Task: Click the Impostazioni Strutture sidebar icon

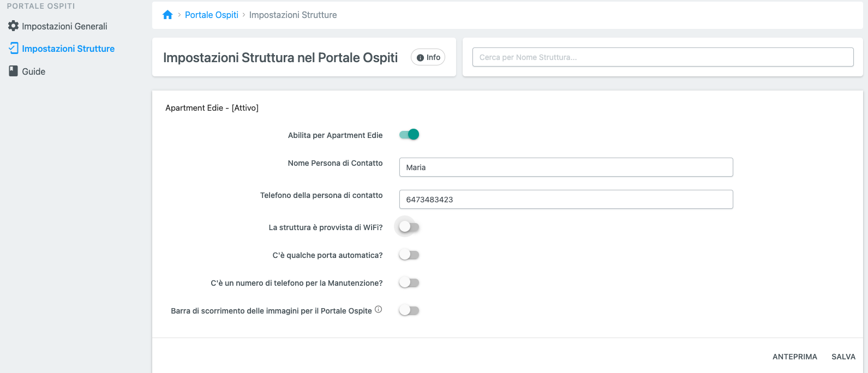Action: point(13,48)
